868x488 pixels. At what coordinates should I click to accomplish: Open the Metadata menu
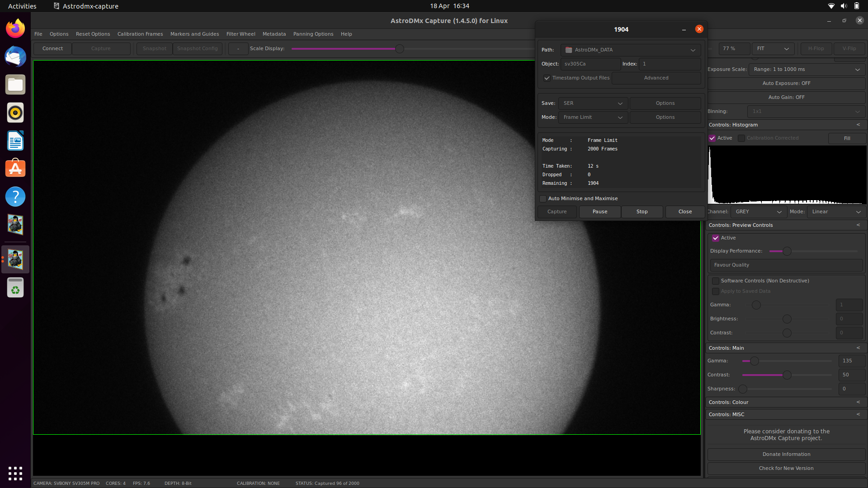(x=274, y=34)
